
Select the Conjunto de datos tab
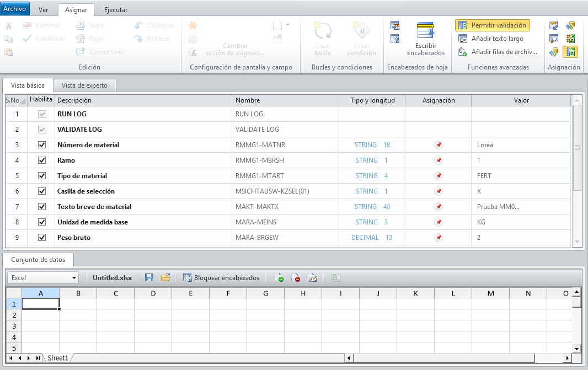(38, 259)
